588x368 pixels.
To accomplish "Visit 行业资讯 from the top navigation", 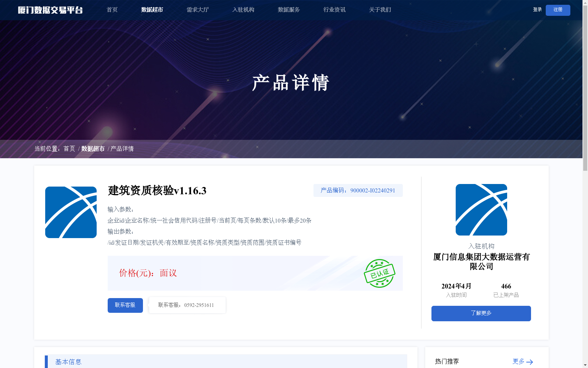I will pyautogui.click(x=334, y=10).
